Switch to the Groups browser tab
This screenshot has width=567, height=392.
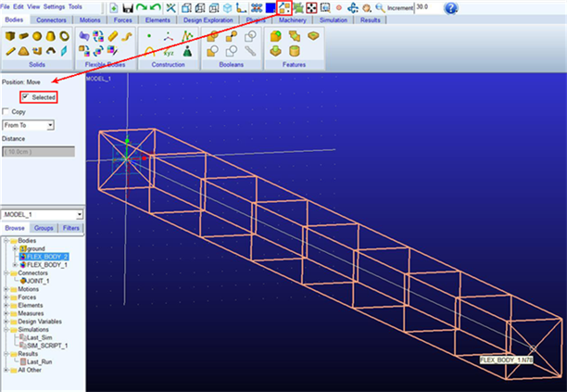point(44,228)
